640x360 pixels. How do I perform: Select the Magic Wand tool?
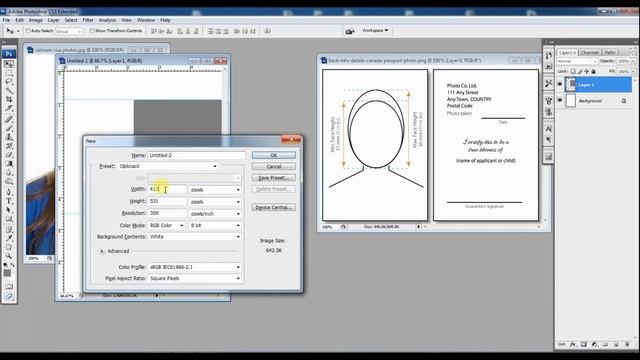coord(9,90)
